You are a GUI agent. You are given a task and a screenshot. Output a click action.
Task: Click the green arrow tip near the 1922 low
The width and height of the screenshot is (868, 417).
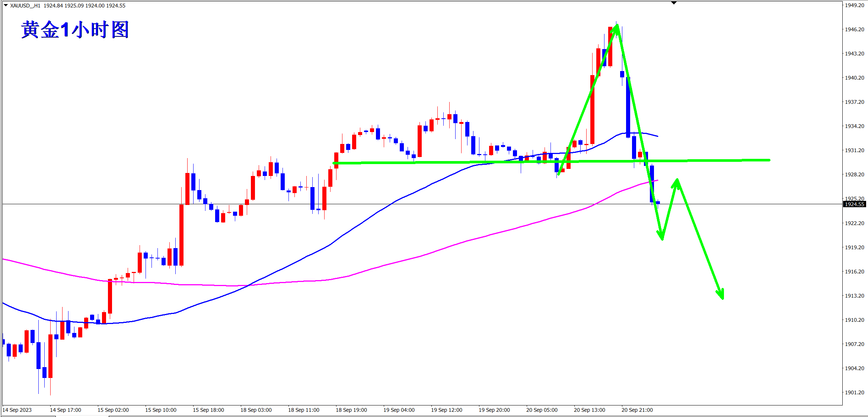tap(662, 238)
